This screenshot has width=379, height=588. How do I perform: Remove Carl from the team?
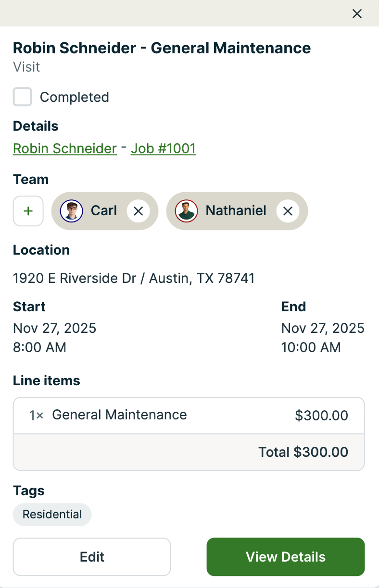[x=138, y=211]
